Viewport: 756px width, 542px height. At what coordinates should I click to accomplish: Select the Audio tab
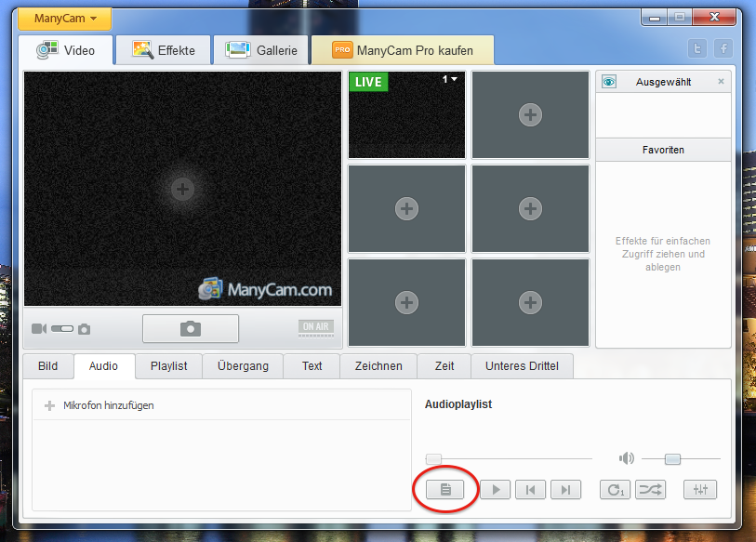click(x=103, y=366)
